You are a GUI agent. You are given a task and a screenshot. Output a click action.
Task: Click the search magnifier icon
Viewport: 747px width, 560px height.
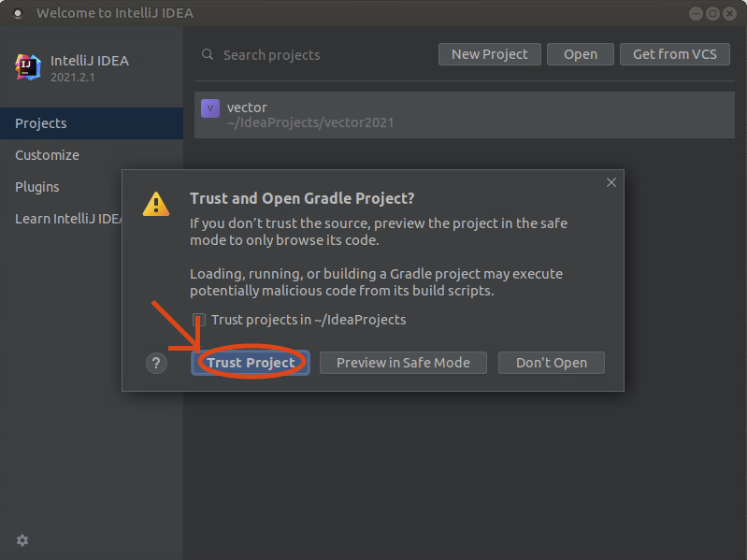[208, 54]
